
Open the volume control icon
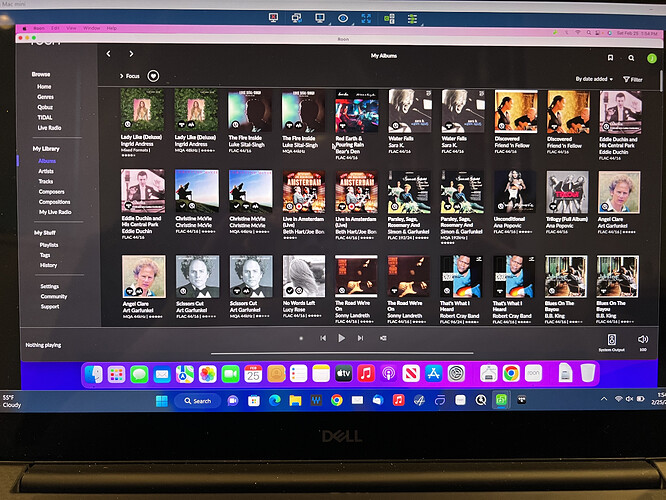(x=643, y=339)
